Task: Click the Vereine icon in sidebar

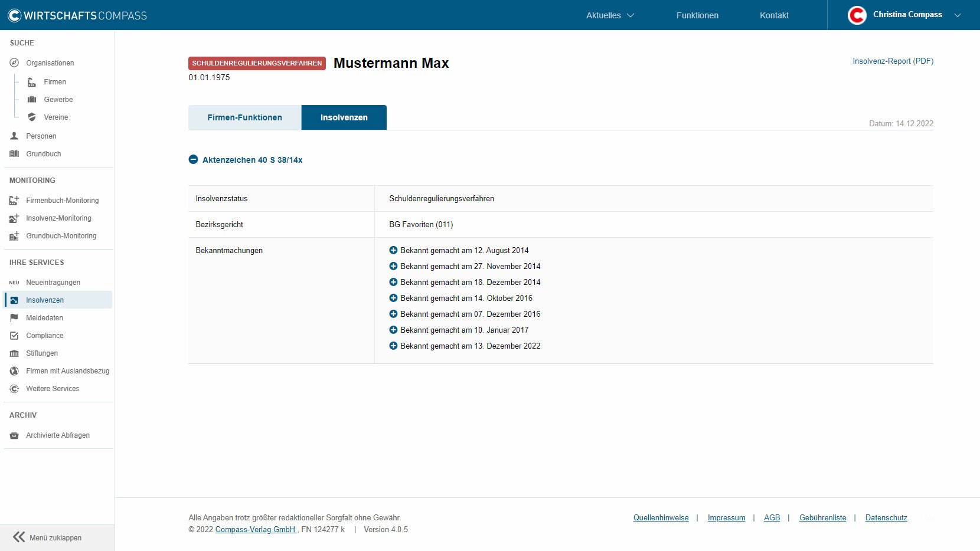Action: [x=32, y=117]
